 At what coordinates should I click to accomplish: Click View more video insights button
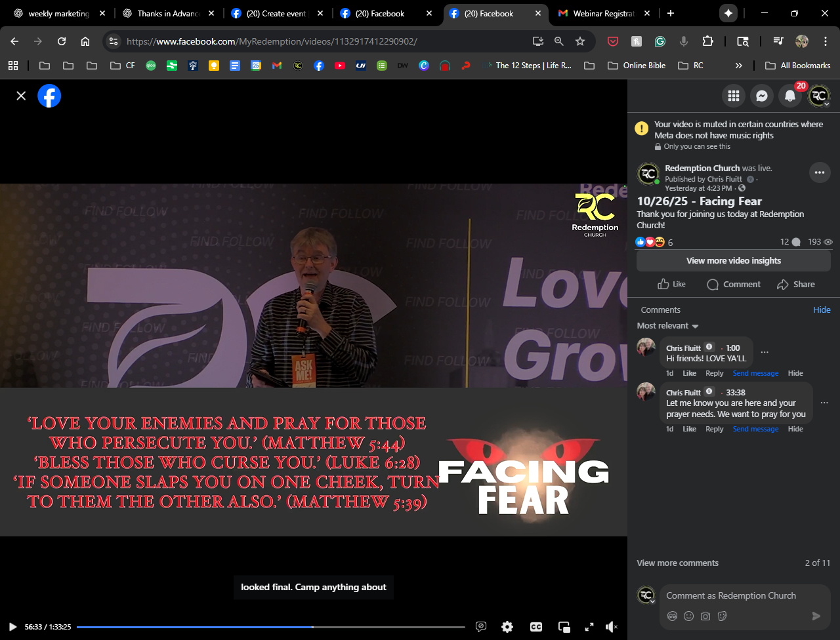(x=733, y=260)
